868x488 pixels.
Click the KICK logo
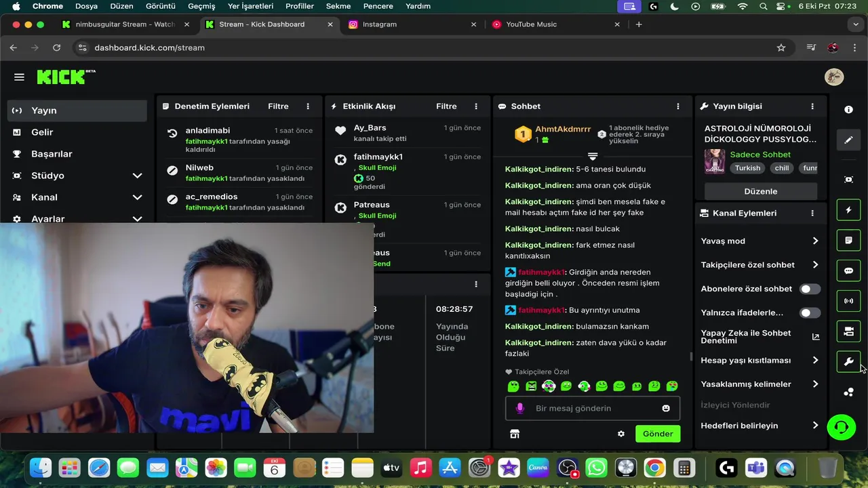(x=66, y=77)
